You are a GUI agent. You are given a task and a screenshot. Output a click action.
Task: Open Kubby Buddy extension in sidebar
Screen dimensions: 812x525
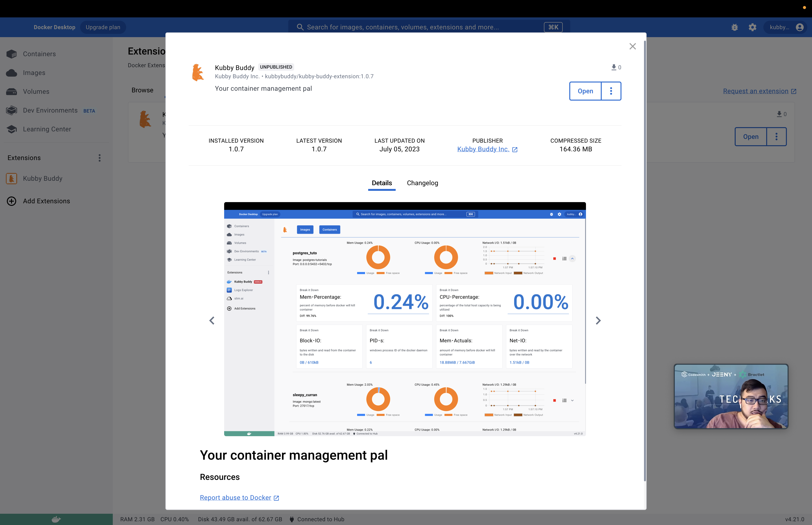[43, 179]
